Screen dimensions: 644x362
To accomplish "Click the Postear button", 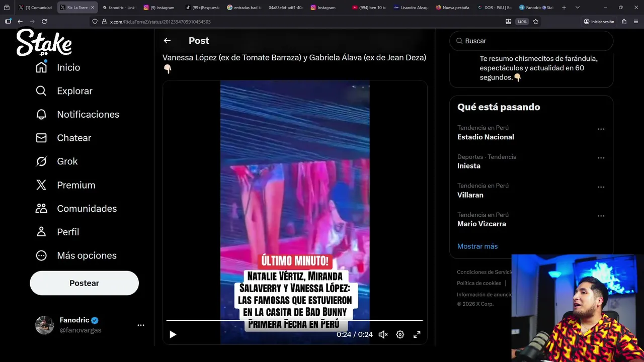I will pos(84,283).
